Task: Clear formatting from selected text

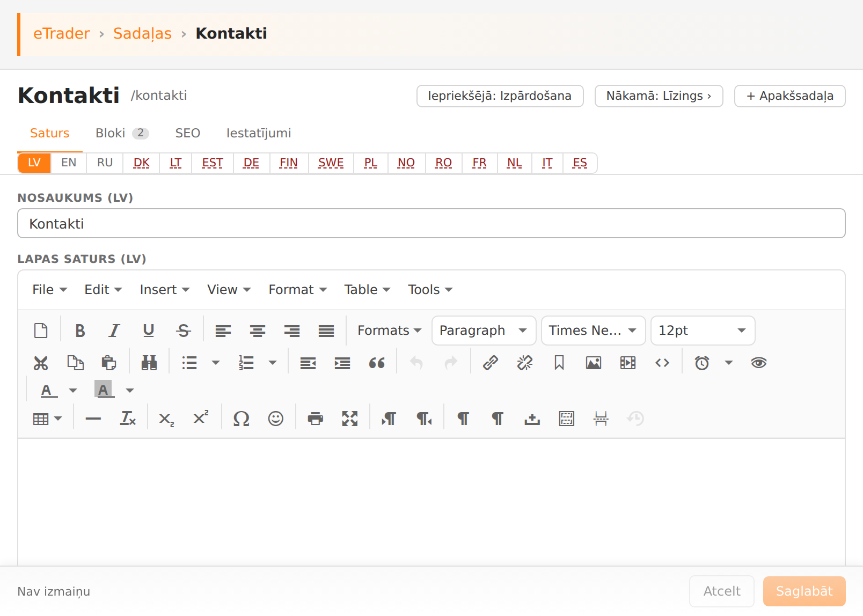Action: (128, 419)
